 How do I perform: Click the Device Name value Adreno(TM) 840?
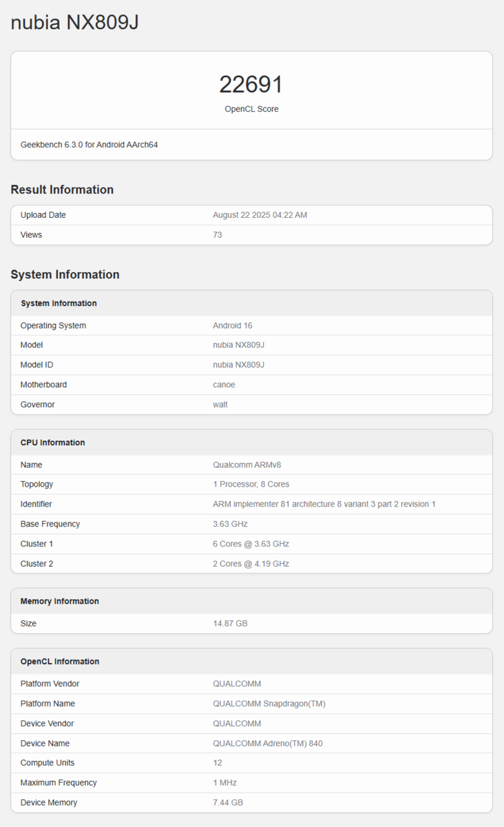pyautogui.click(x=267, y=744)
